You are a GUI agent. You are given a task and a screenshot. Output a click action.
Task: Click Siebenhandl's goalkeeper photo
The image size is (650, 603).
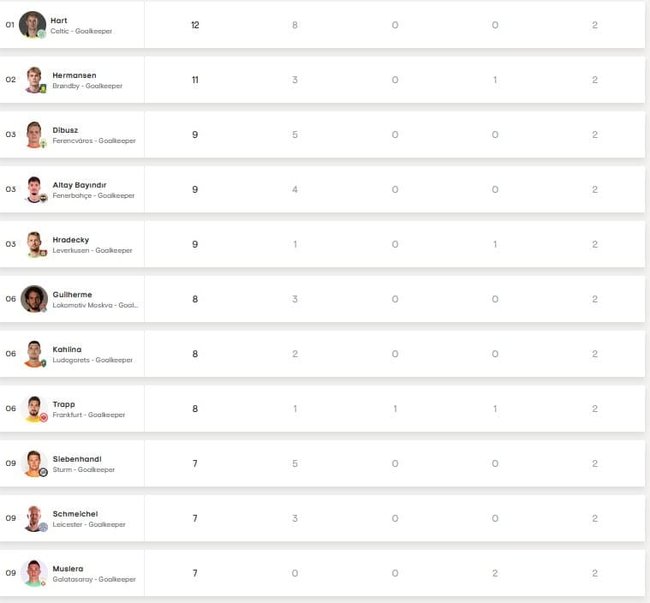pos(35,463)
